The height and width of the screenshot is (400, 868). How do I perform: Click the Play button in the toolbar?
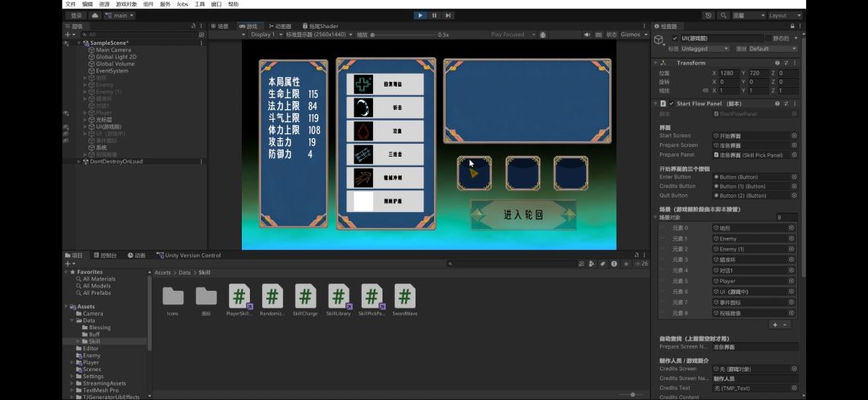pyautogui.click(x=420, y=15)
